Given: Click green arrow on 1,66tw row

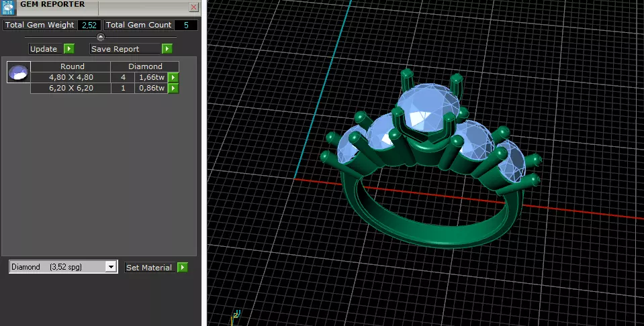Looking at the screenshot, I should [x=173, y=78].
